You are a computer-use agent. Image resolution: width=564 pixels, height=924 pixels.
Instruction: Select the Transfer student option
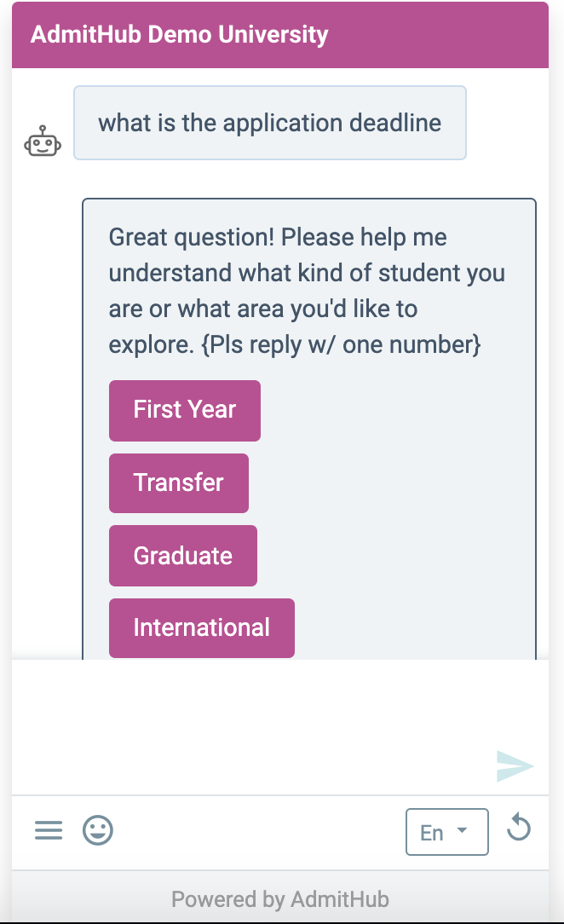179,483
